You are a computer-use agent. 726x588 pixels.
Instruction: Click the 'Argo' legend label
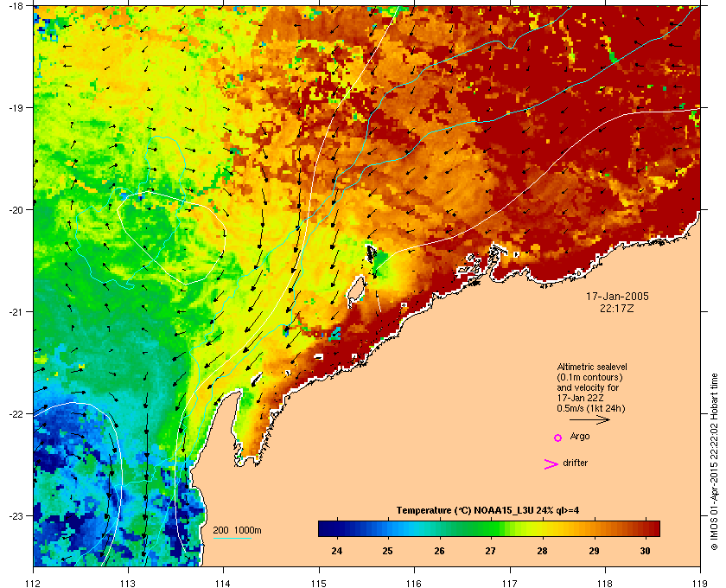(x=580, y=437)
